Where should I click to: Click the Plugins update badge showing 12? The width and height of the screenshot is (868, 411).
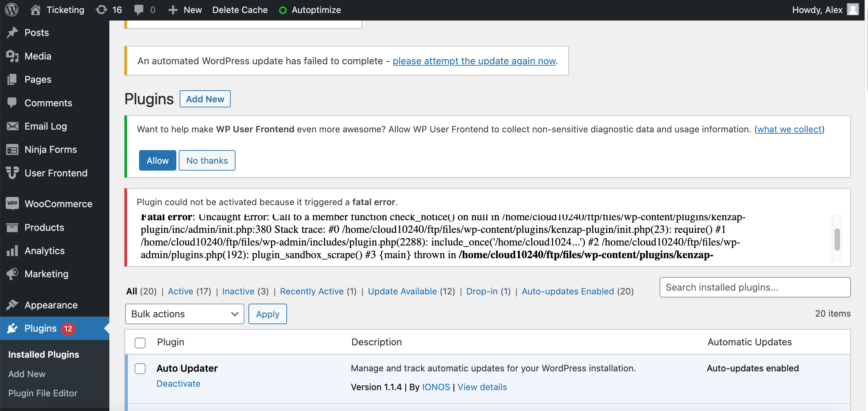[68, 329]
